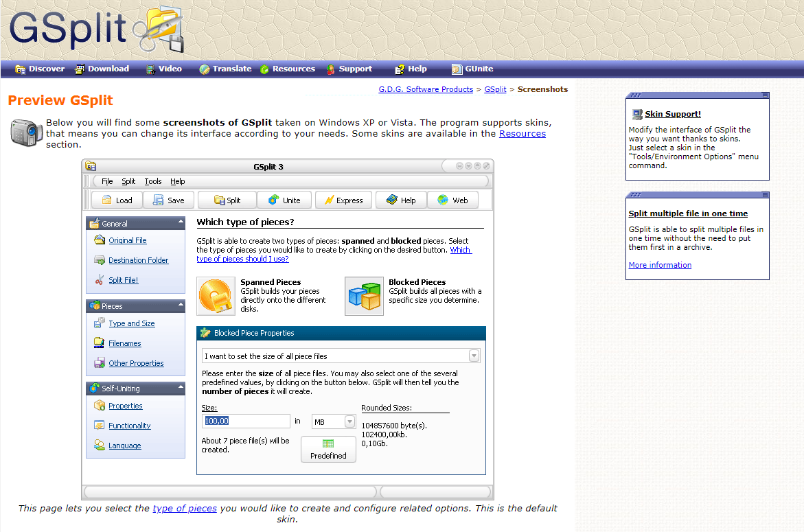The height and width of the screenshot is (532, 804).
Task: Open the Discover navigation item
Action: click(40, 69)
